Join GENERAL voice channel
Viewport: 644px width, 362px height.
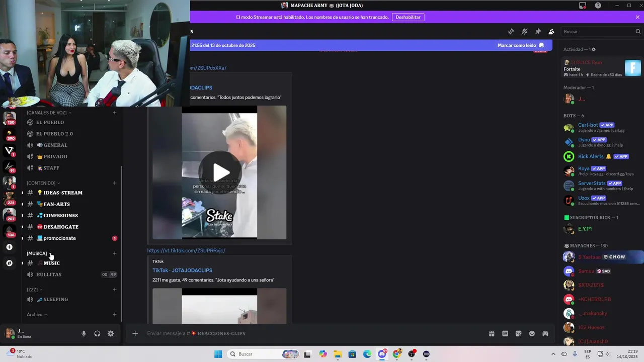pyautogui.click(x=71, y=145)
